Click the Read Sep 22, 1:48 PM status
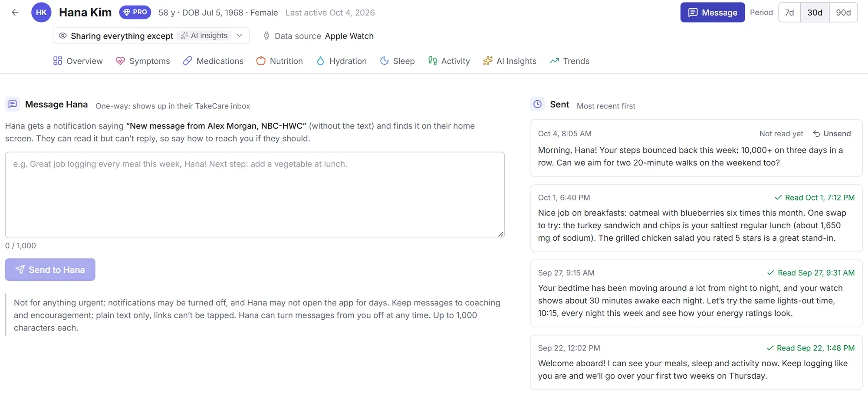Image resolution: width=868 pixels, height=400 pixels. coord(810,348)
